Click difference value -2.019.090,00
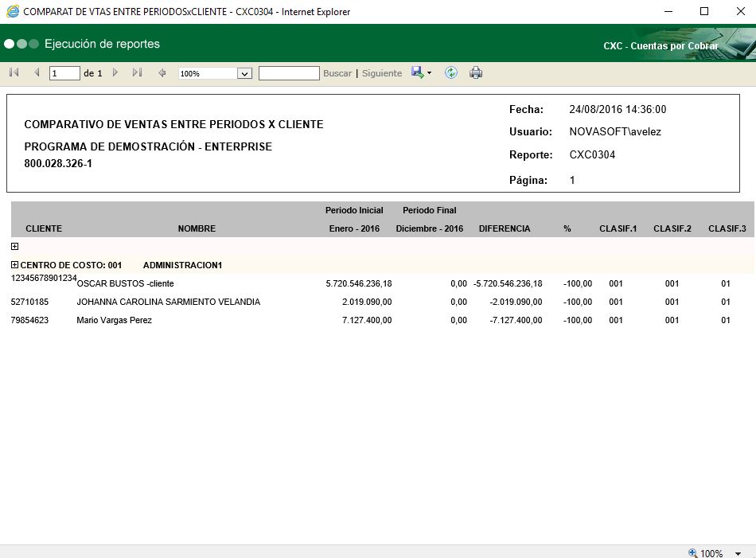 click(516, 302)
